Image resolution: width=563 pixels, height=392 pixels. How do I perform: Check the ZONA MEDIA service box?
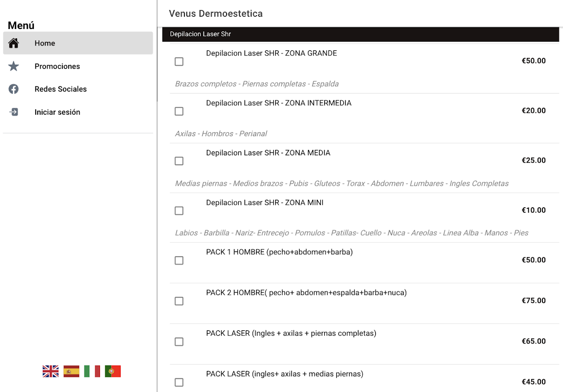179,161
